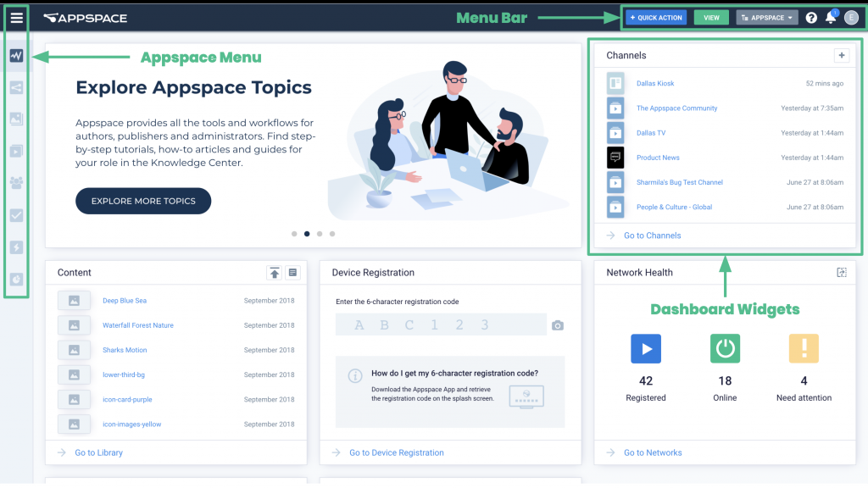The image size is (868, 488).
Task: Open the users group icon in sidebar
Action: tap(16, 183)
